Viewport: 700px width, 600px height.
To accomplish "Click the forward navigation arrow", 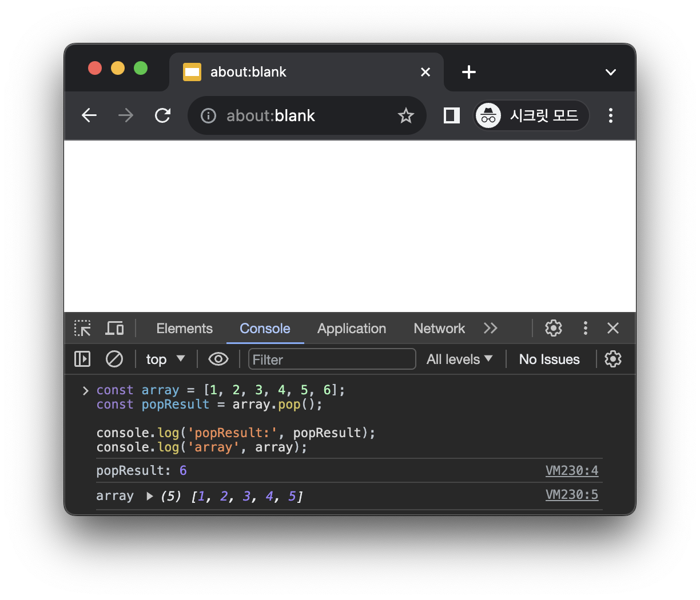I will point(126,115).
